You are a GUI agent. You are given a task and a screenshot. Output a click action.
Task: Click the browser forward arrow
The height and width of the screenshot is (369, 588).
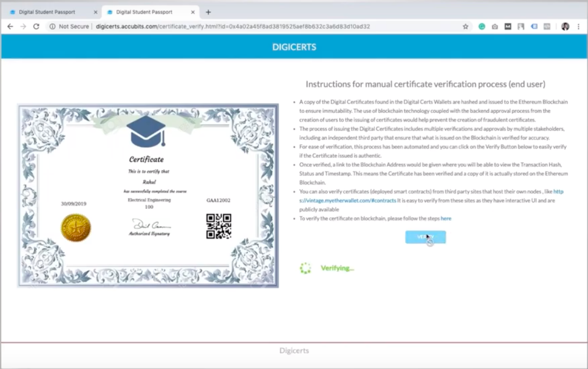point(23,27)
